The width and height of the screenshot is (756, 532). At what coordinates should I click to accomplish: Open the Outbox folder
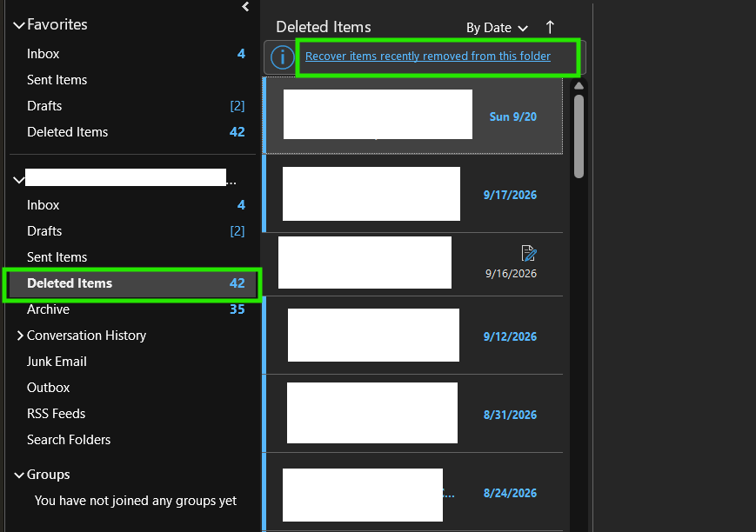click(x=130, y=387)
